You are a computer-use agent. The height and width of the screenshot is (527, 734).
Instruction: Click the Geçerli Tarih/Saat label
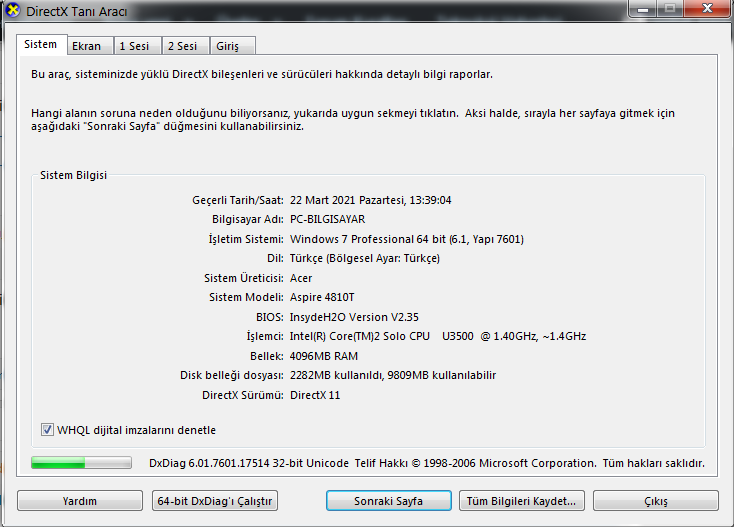pyautogui.click(x=237, y=200)
